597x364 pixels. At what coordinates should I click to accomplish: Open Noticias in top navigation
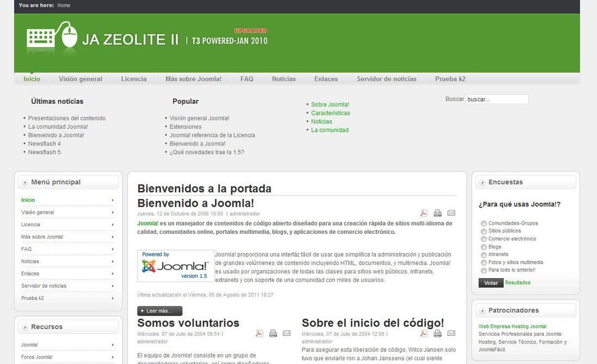point(284,79)
